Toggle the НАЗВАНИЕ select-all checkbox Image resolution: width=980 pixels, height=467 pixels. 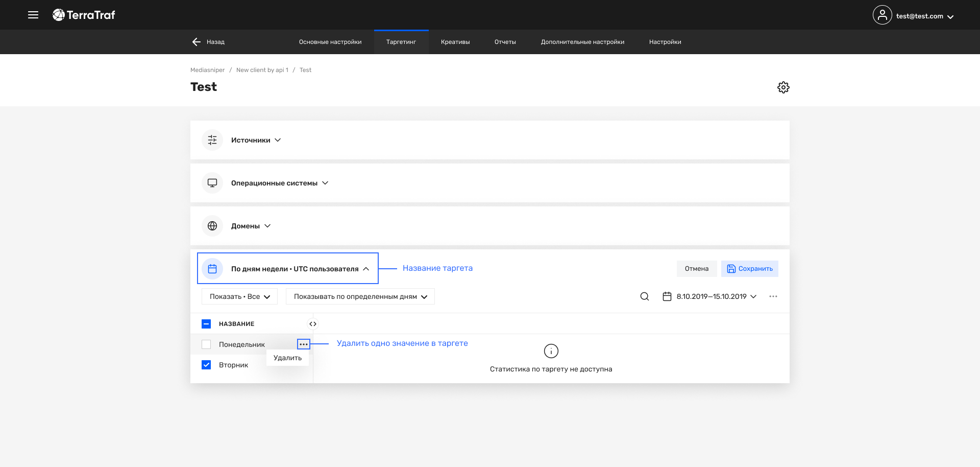[206, 324]
